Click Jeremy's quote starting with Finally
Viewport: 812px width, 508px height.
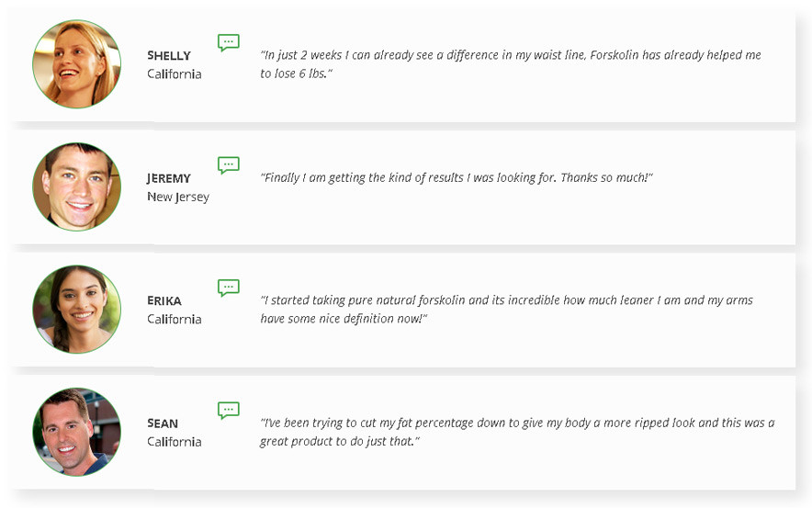click(457, 178)
